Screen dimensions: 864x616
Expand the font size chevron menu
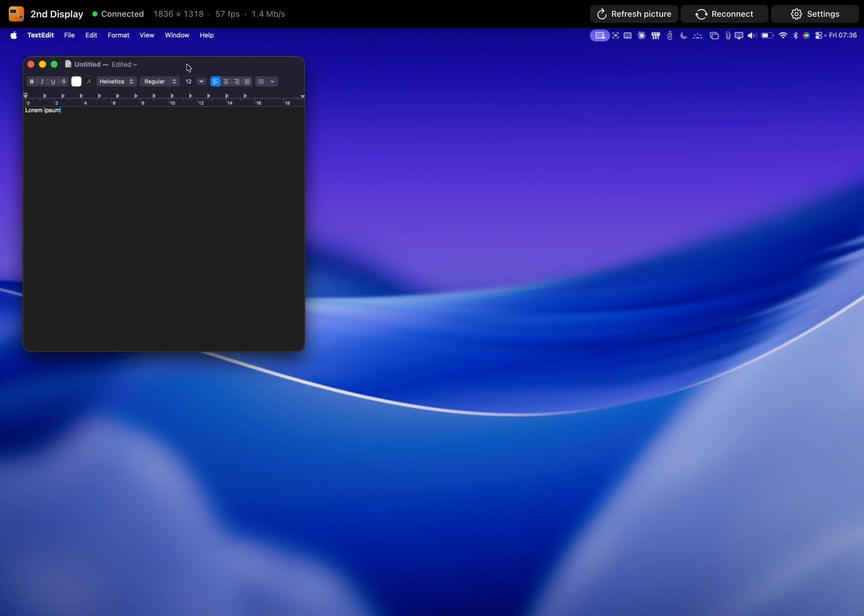point(201,82)
